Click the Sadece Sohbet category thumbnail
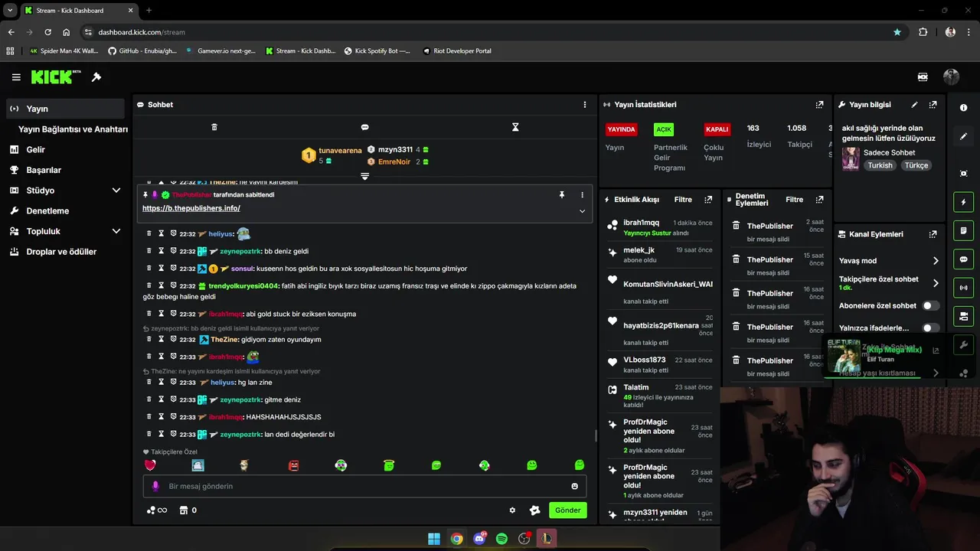 (x=851, y=158)
